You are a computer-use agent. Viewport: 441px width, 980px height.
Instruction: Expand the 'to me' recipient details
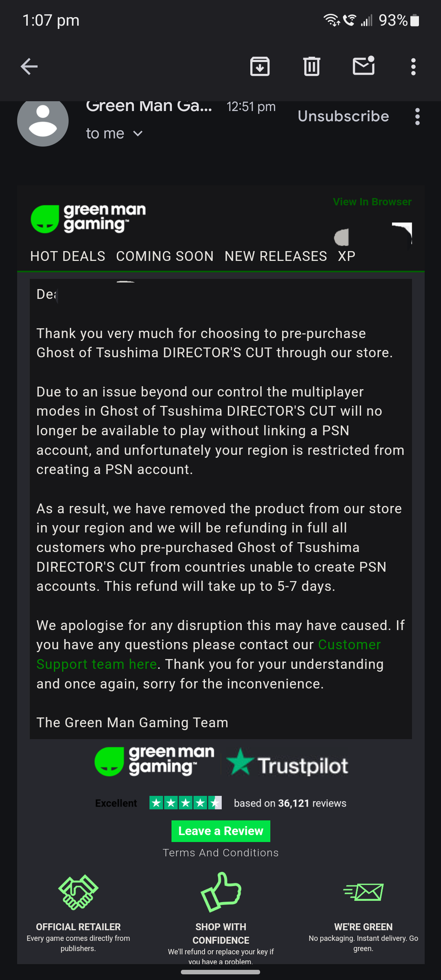pos(114,134)
